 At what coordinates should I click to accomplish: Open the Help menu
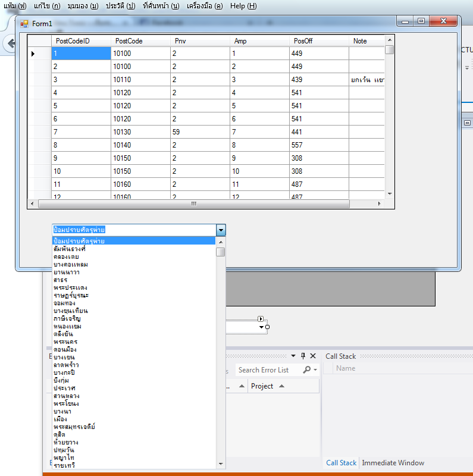tap(243, 6)
